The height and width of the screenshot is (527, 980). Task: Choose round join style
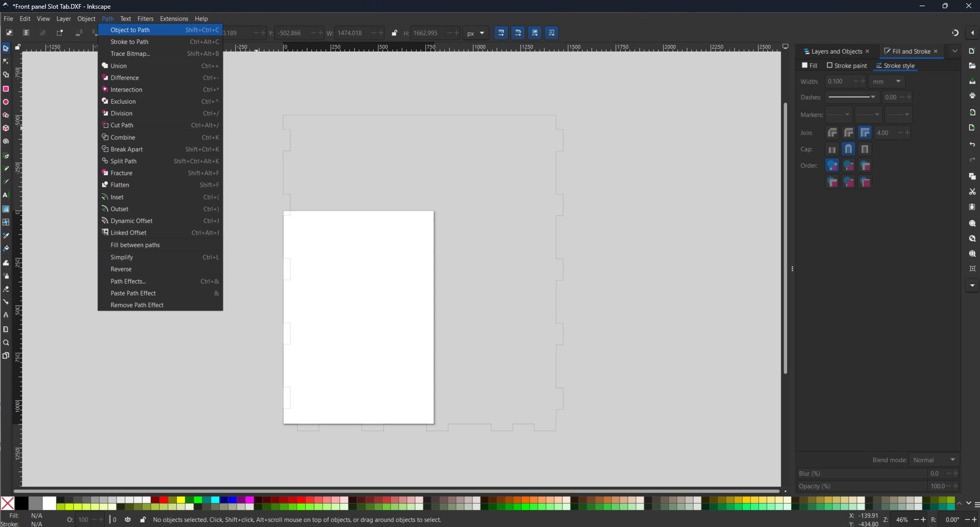(849, 133)
